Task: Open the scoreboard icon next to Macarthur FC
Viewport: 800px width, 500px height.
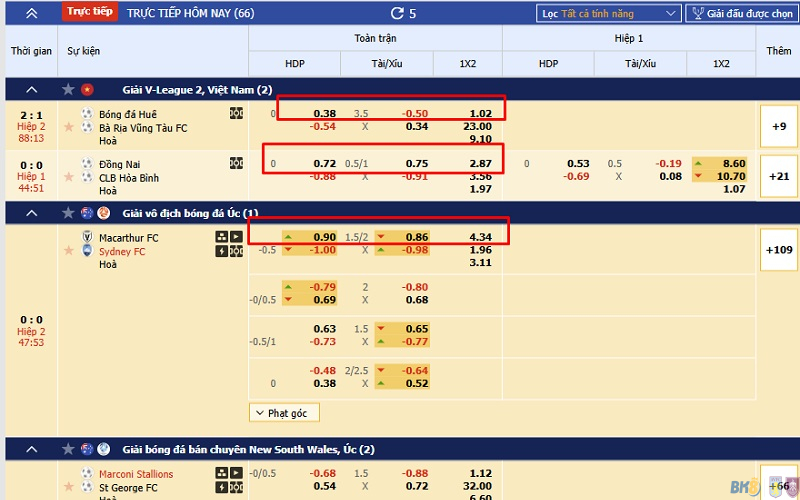Action: 221,237
